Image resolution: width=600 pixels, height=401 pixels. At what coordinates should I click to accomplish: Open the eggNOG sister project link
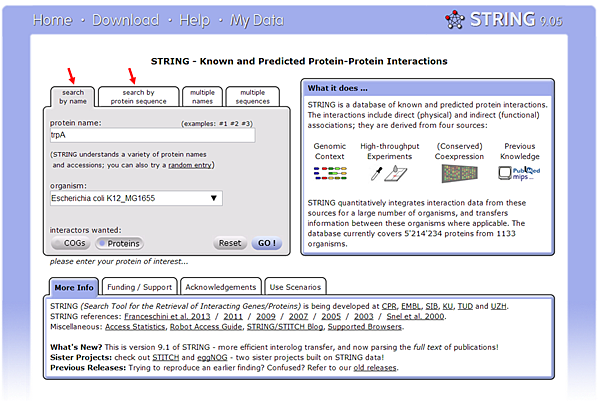[x=212, y=358]
